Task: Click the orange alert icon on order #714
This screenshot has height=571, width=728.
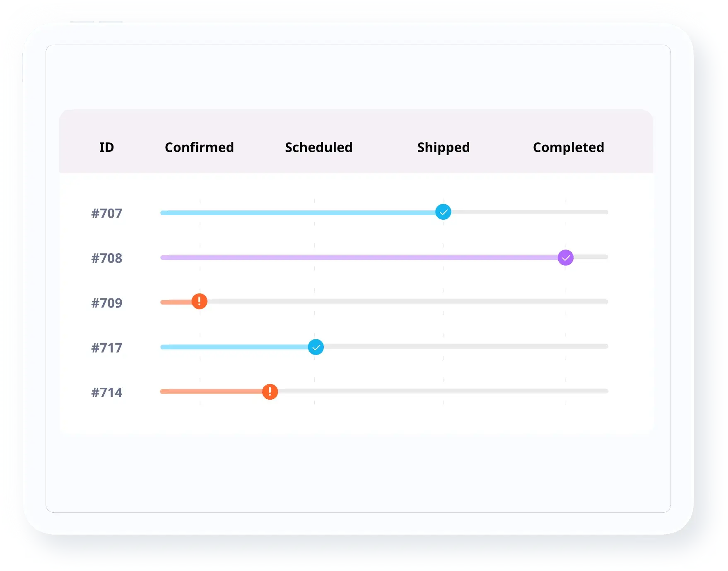Action: click(270, 391)
